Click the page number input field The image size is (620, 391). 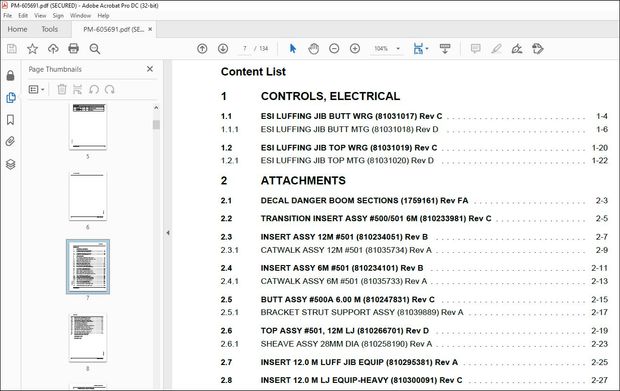[244, 49]
